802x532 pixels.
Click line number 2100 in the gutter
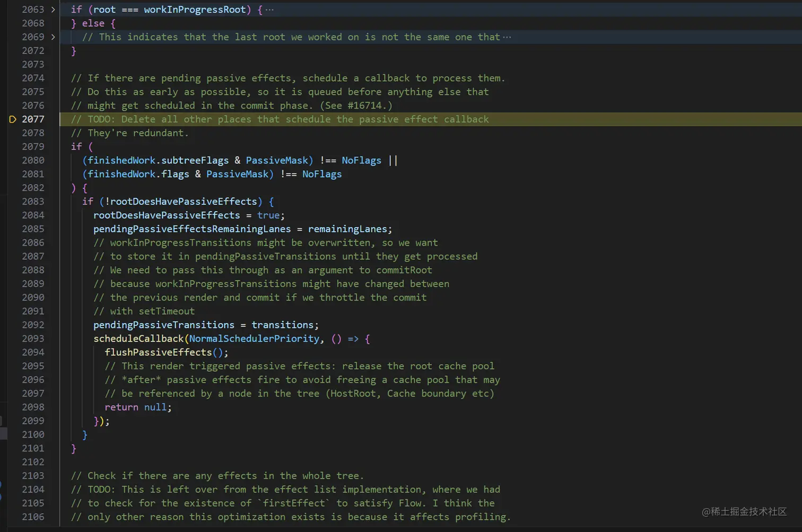33,434
